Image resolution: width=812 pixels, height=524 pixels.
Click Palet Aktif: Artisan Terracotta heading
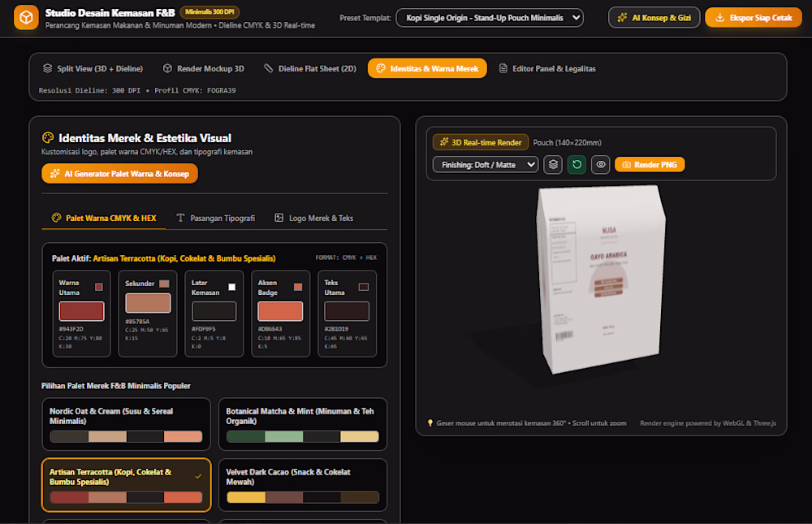pos(164,258)
